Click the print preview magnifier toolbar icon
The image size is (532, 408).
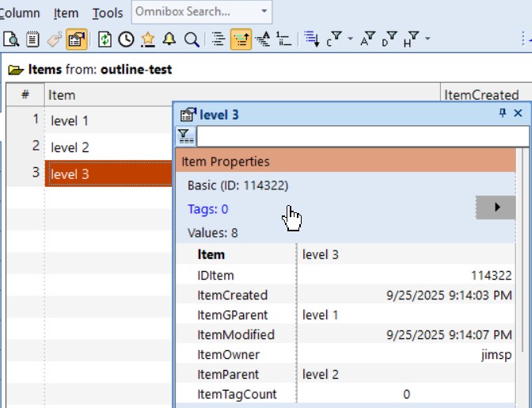pyautogui.click(x=11, y=39)
